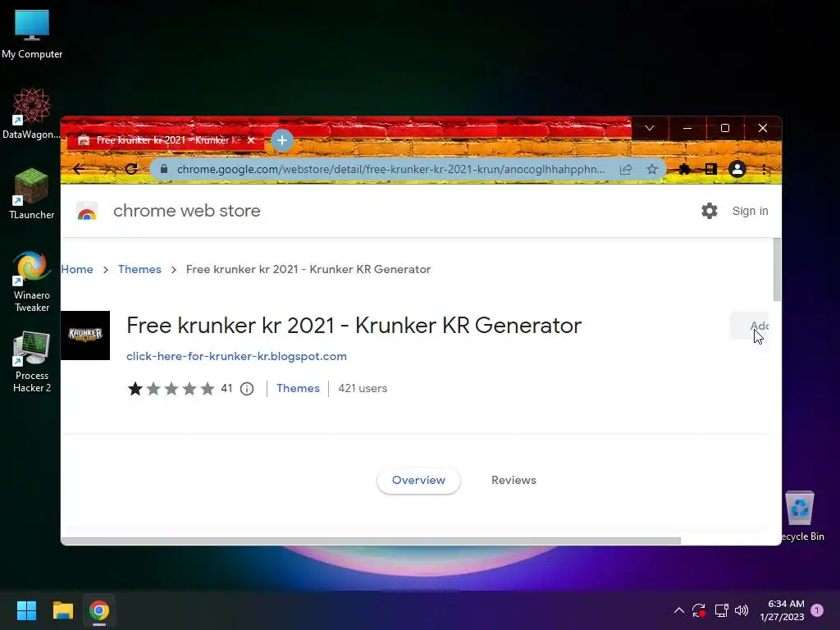Click the Add to Chrome button

(750, 326)
